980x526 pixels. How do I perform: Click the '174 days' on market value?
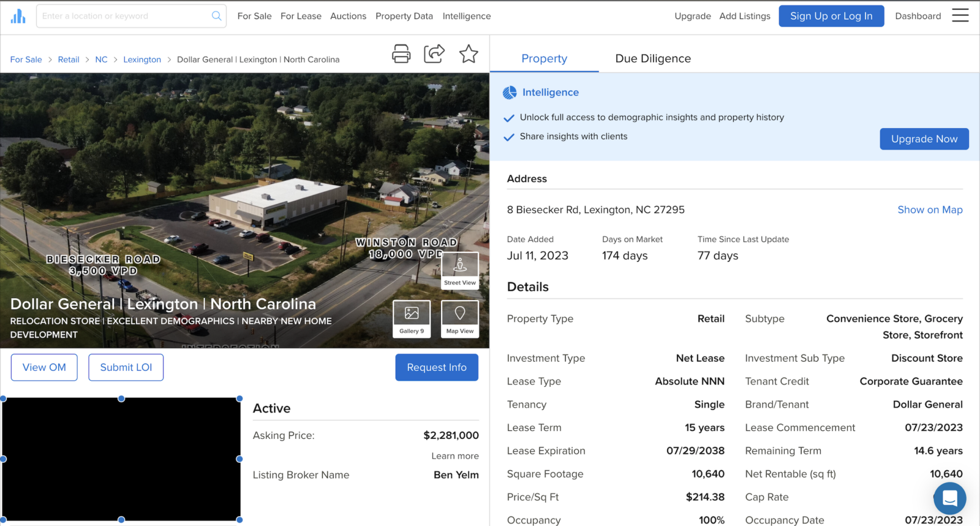pos(625,256)
